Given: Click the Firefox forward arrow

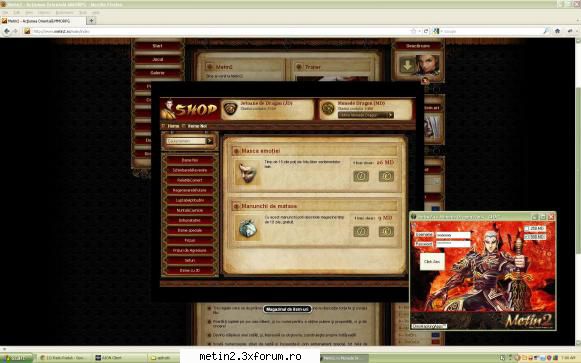Looking at the screenshot, I should [15, 31].
